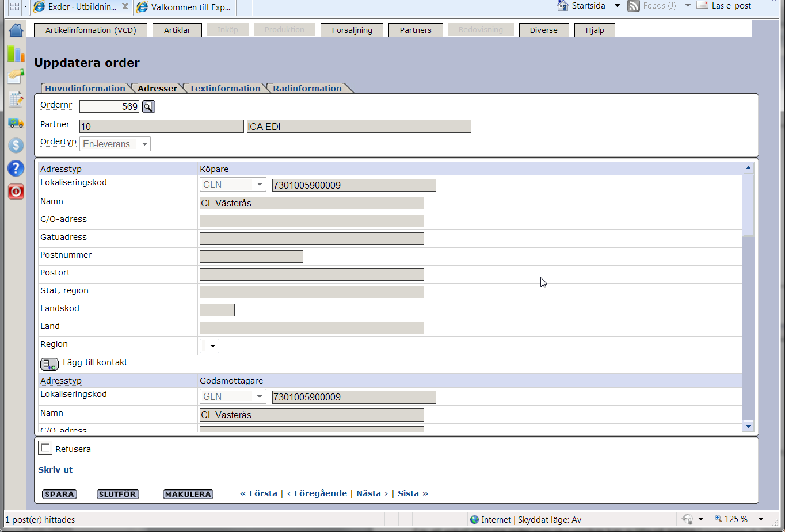The height and width of the screenshot is (532, 785).
Task: Click the delivery truck sidebar icon
Action: pos(16,123)
